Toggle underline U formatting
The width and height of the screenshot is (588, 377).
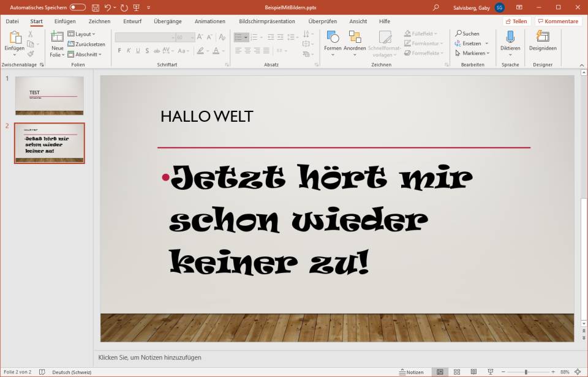[138, 51]
